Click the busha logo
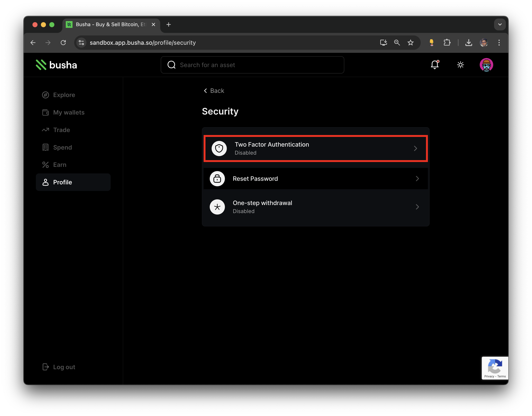Image resolution: width=532 pixels, height=416 pixels. [56, 65]
